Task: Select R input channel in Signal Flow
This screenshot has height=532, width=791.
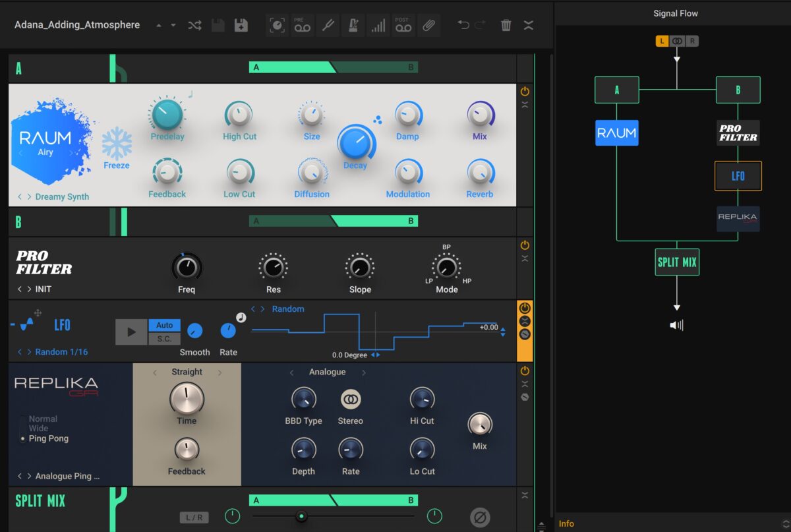Action: [691, 41]
